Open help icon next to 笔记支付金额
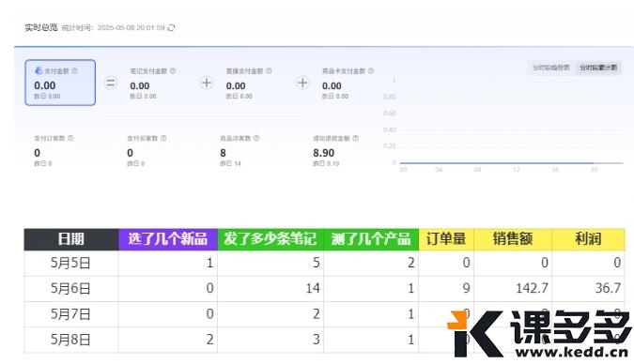 (173, 70)
